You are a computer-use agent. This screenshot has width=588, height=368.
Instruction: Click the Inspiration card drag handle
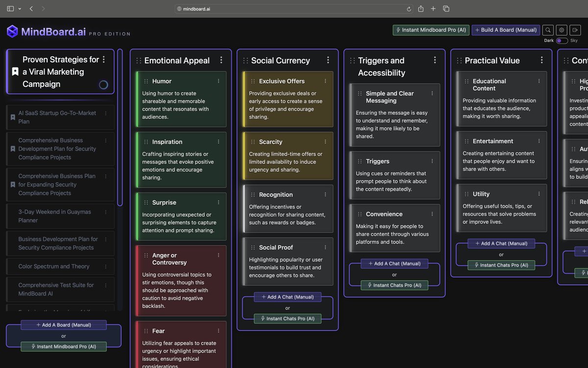click(146, 142)
